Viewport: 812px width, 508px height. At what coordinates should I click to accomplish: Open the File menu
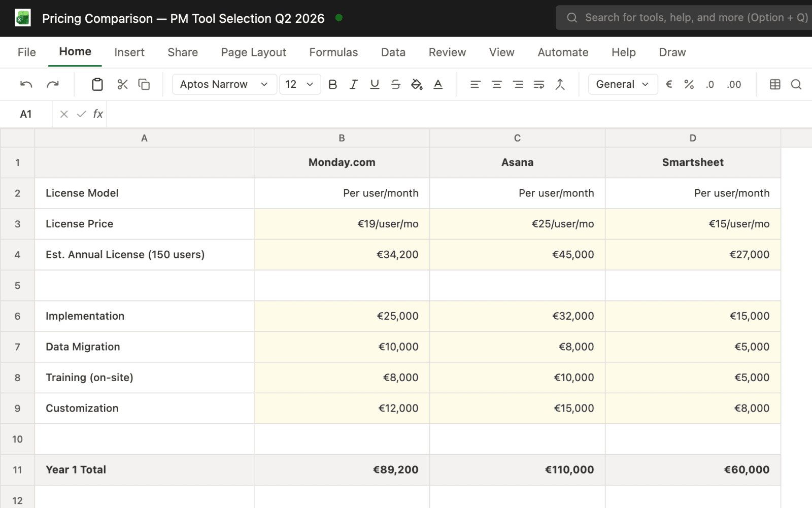coord(27,52)
